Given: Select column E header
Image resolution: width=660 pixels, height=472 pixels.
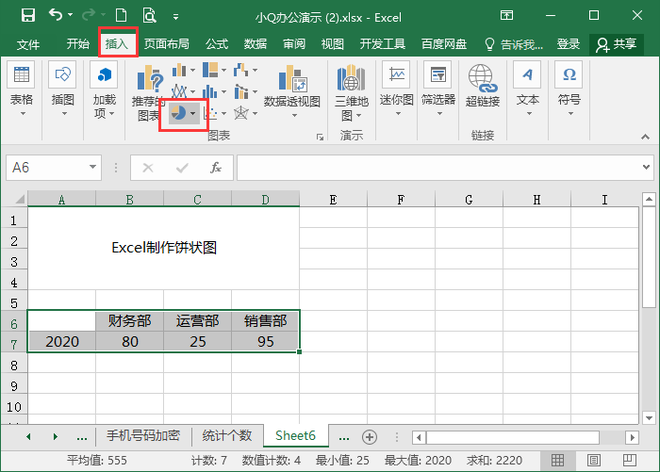Looking at the screenshot, I should point(333,199).
